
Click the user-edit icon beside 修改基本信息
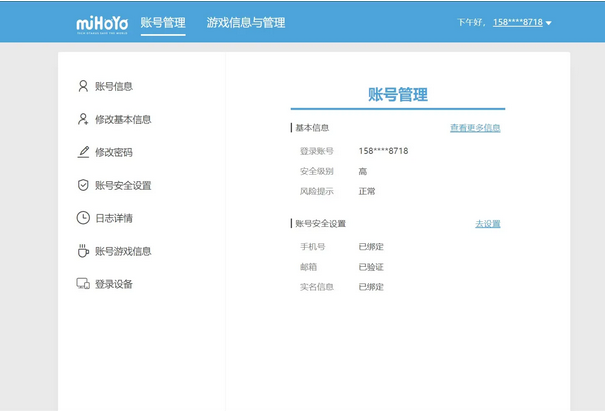(83, 119)
